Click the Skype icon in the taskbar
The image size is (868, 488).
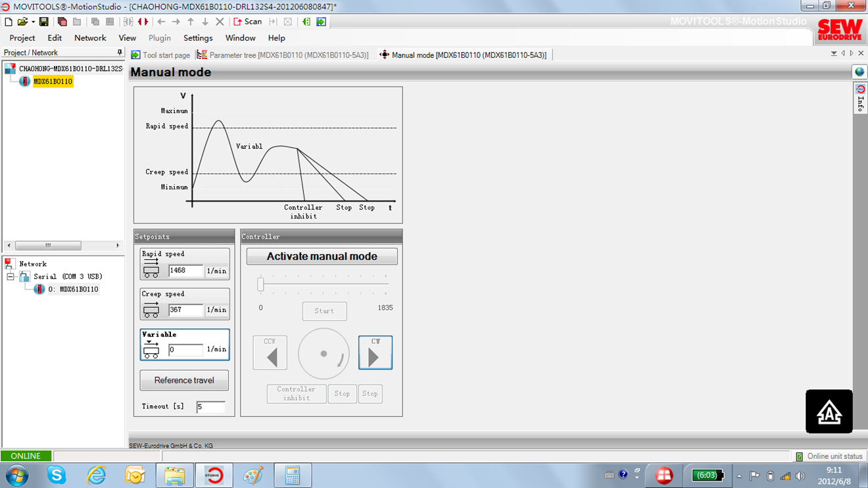(x=57, y=475)
